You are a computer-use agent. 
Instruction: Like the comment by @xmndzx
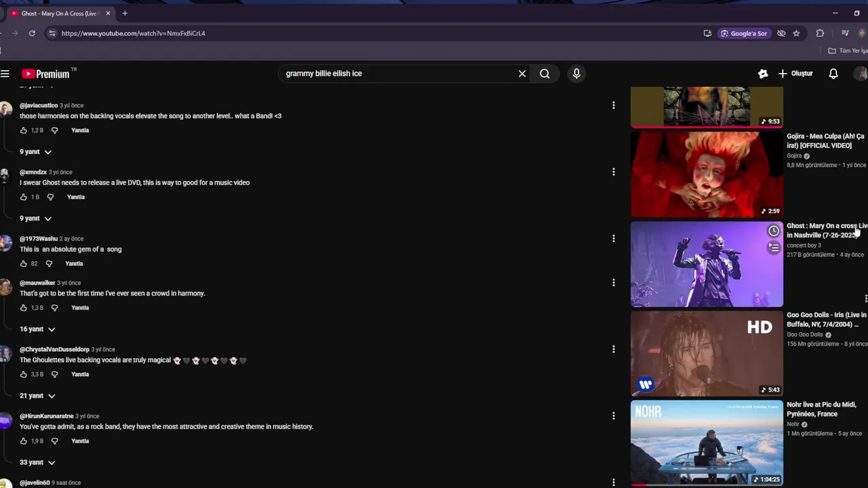[24, 197]
